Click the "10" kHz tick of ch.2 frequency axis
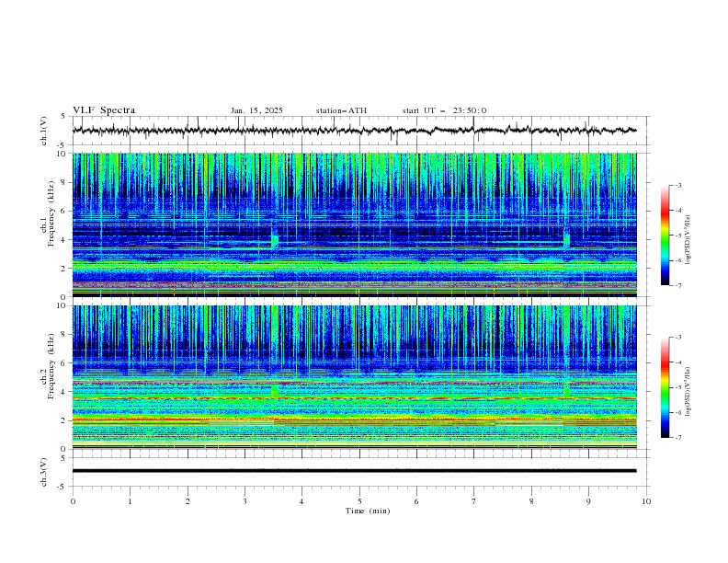The image size is (728, 563). pyautogui.click(x=63, y=305)
